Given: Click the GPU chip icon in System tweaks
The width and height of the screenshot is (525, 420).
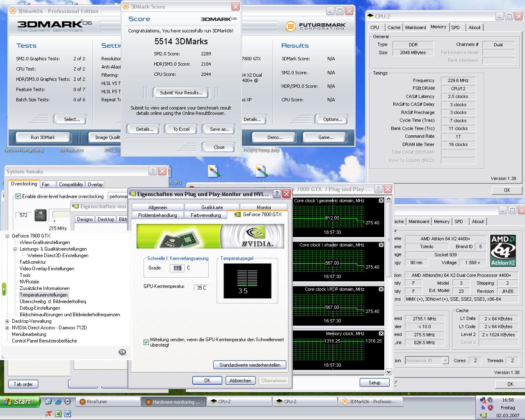Looking at the screenshot, I should pos(40,215).
